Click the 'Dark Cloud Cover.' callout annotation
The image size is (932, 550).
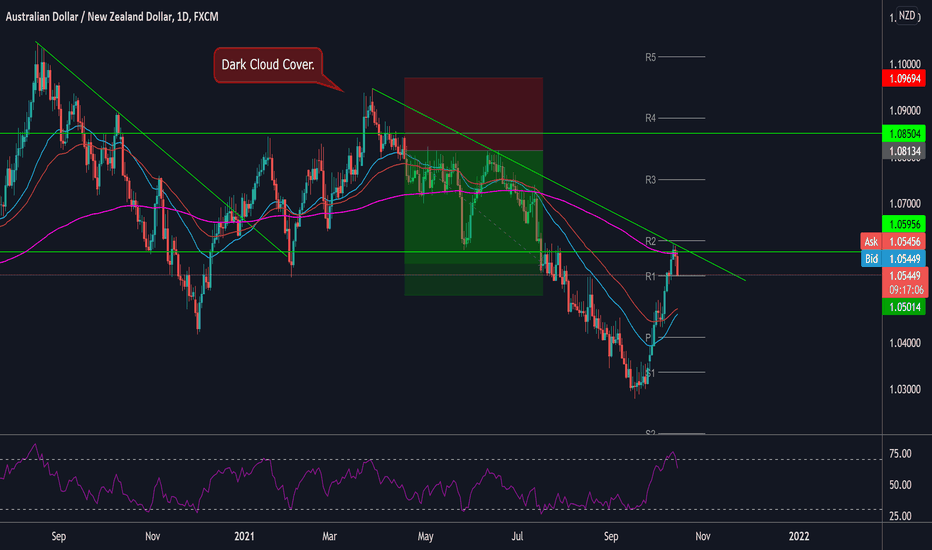[x=268, y=65]
